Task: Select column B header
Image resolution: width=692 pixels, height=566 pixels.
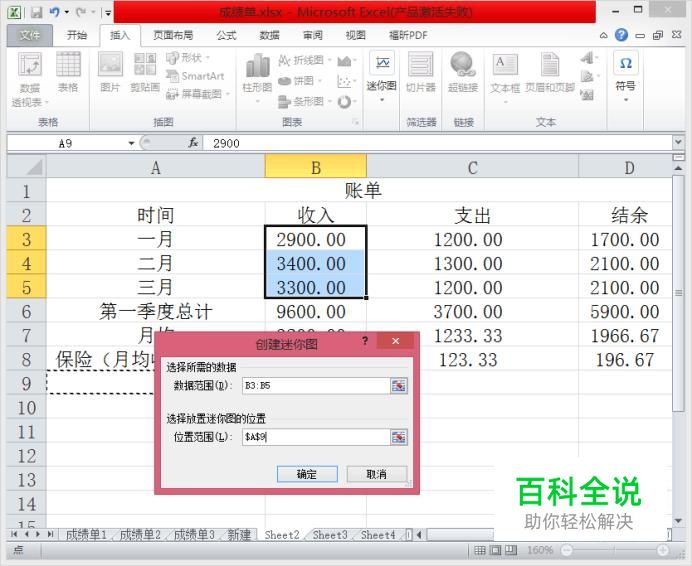Action: [x=316, y=166]
